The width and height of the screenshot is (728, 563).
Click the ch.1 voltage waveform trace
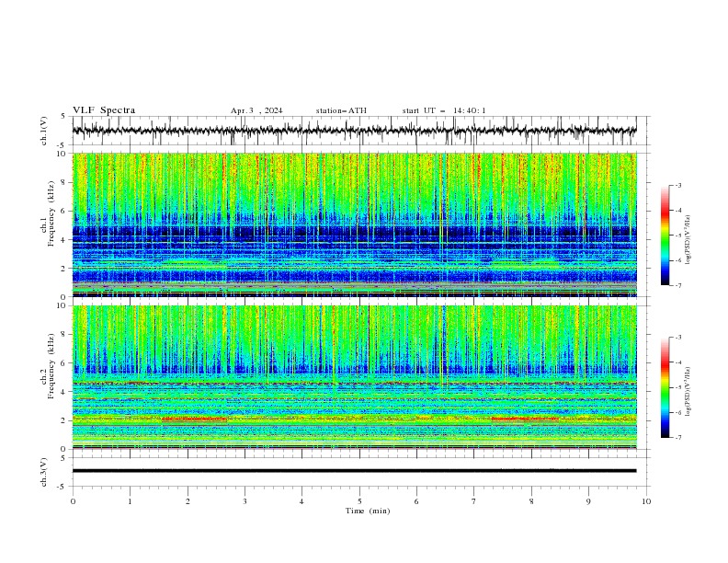354,131
